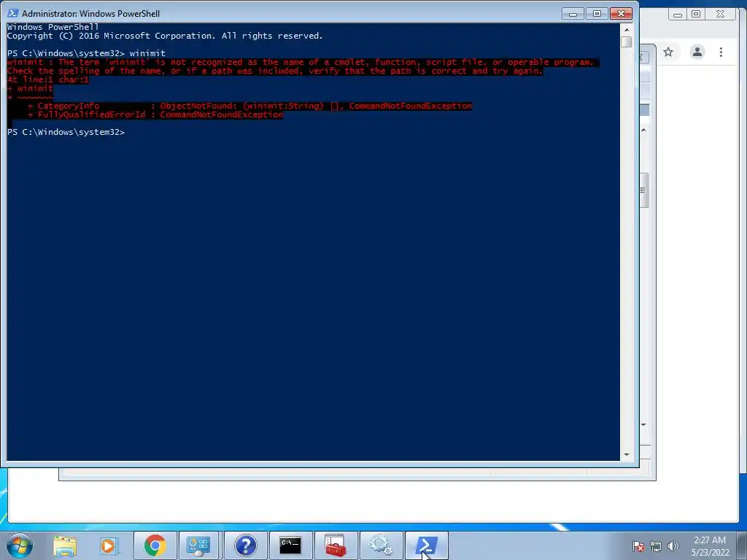
Task: Open Windows Explorer from the taskbar
Action: pos(65,545)
